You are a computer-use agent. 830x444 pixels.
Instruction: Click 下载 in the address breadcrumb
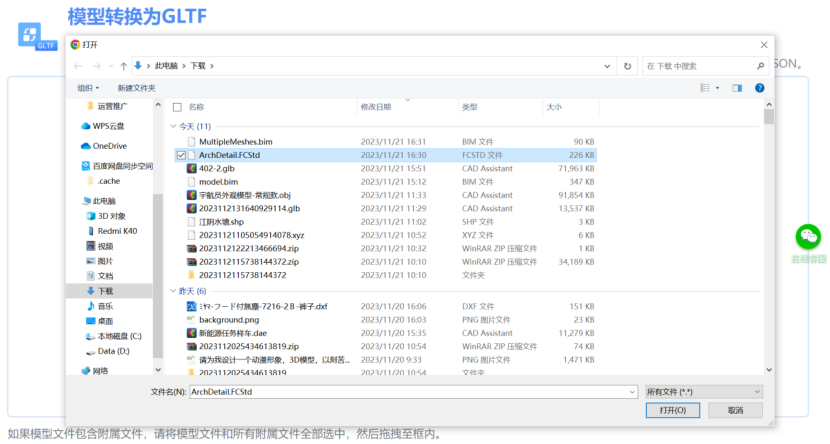(x=198, y=66)
